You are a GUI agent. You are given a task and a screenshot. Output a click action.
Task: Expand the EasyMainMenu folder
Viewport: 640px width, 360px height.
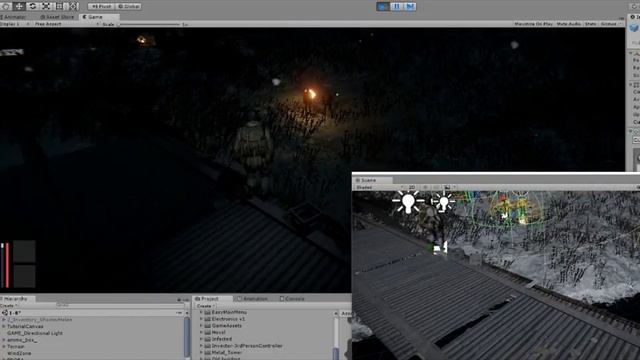tap(201, 312)
